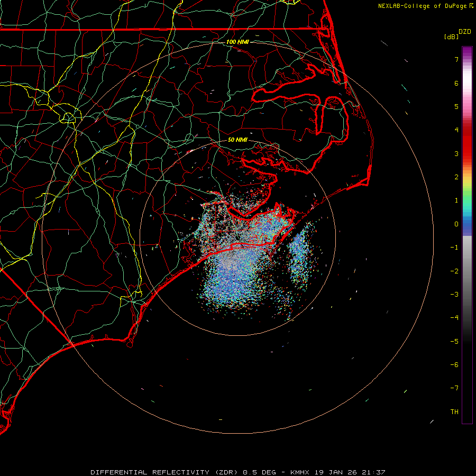Click the "-4" value on color scale
Viewport: 476px width, 476px height.
(454, 318)
